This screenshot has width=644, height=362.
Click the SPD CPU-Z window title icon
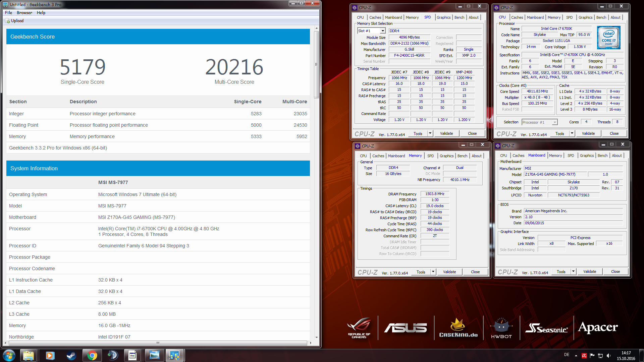[x=355, y=7]
